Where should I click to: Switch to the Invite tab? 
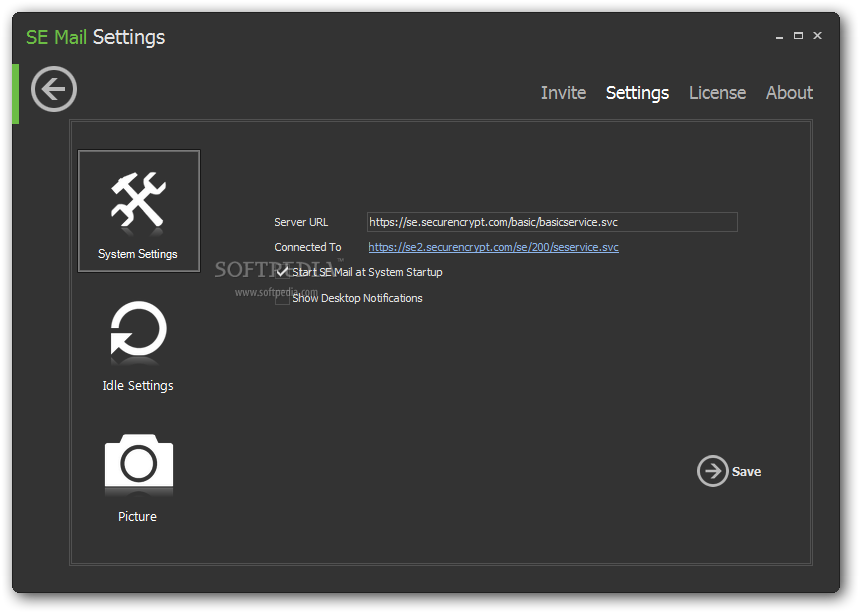pyautogui.click(x=563, y=93)
